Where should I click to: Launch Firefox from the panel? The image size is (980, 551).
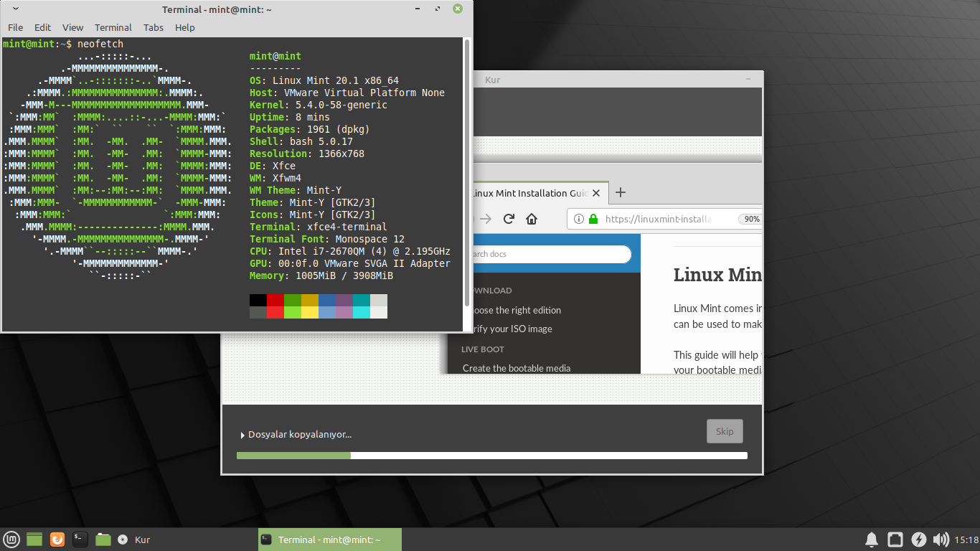tap(57, 540)
